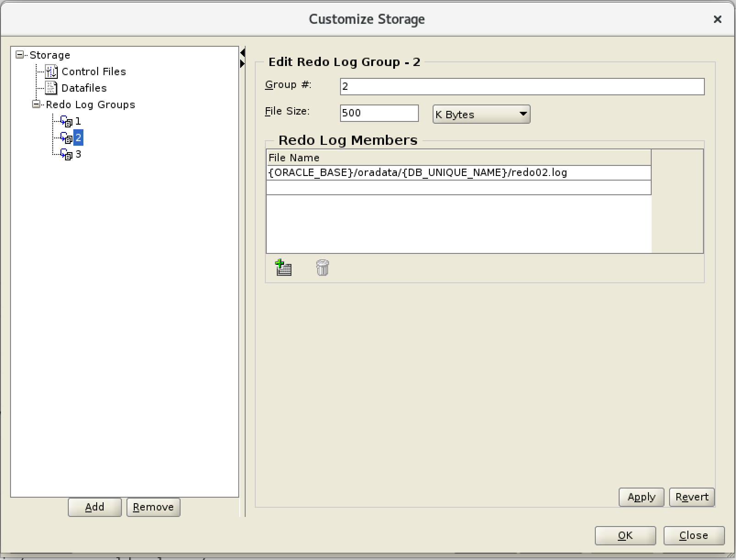Image resolution: width=736 pixels, height=560 pixels.
Task: Collapse the Redo Log Groups node
Action: (x=36, y=104)
